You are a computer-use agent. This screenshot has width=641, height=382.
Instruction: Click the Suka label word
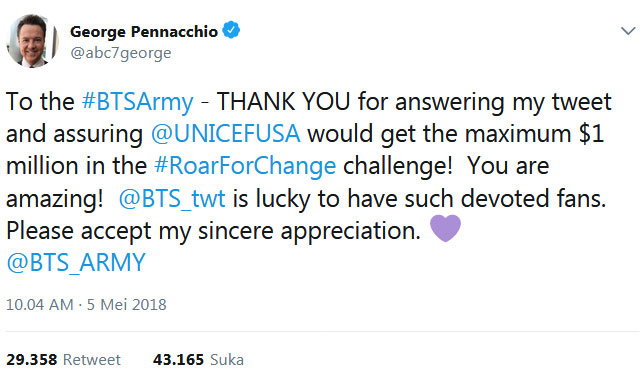[x=227, y=360]
